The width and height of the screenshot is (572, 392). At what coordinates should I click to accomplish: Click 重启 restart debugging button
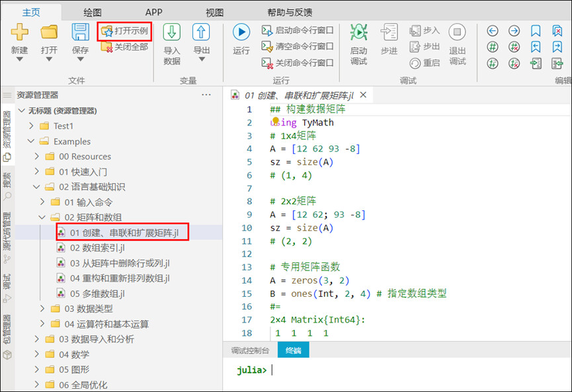click(x=425, y=63)
